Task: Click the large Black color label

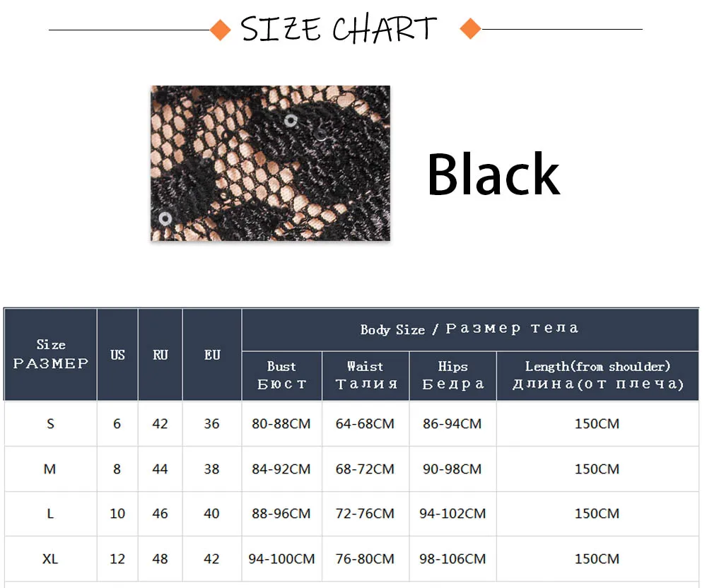Action: point(493,174)
